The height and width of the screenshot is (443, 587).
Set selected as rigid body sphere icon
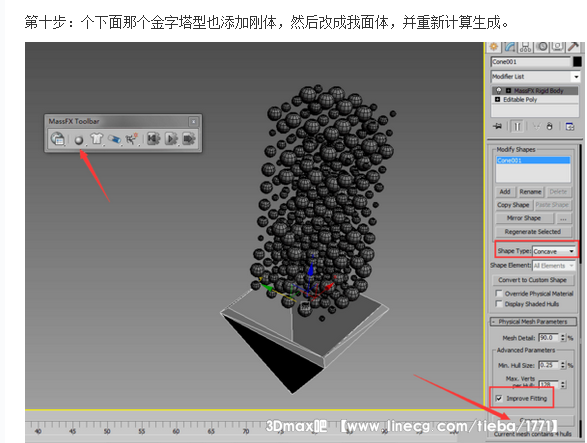(x=79, y=140)
